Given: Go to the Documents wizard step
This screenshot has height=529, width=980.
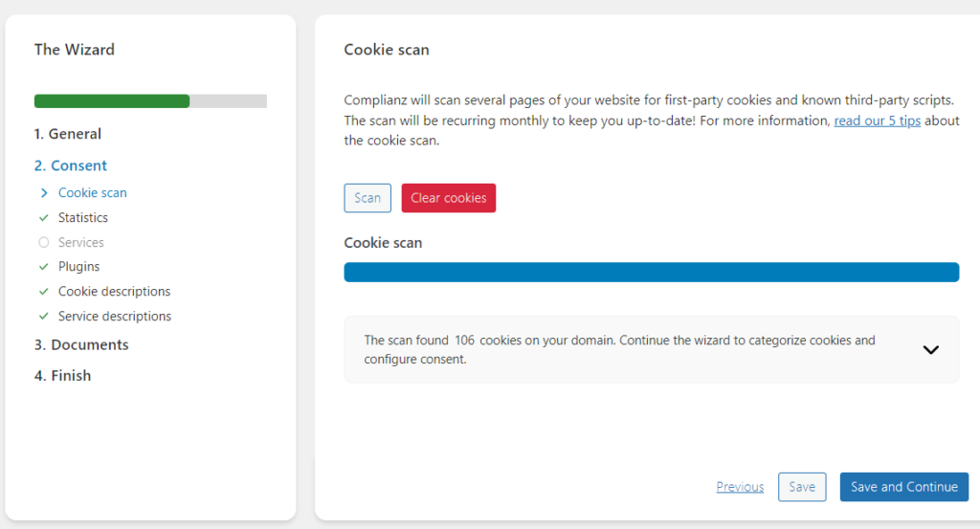Looking at the screenshot, I should pyautogui.click(x=81, y=344).
